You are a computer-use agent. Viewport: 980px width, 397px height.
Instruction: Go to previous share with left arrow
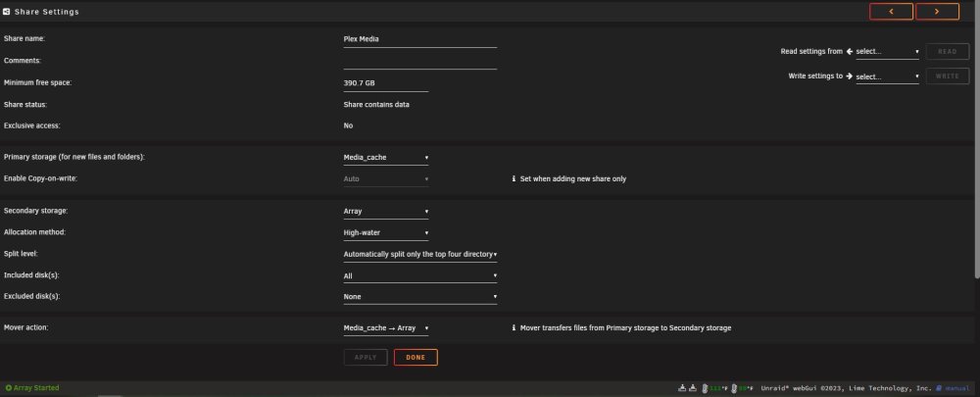pos(891,11)
